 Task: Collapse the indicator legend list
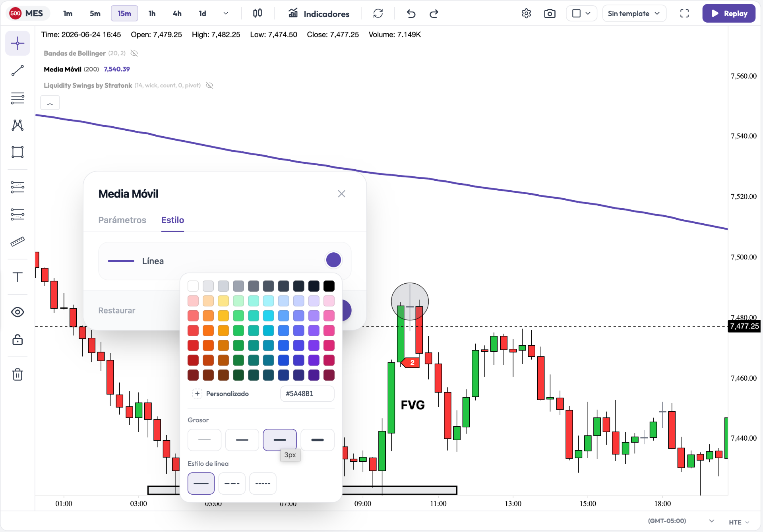click(50, 103)
